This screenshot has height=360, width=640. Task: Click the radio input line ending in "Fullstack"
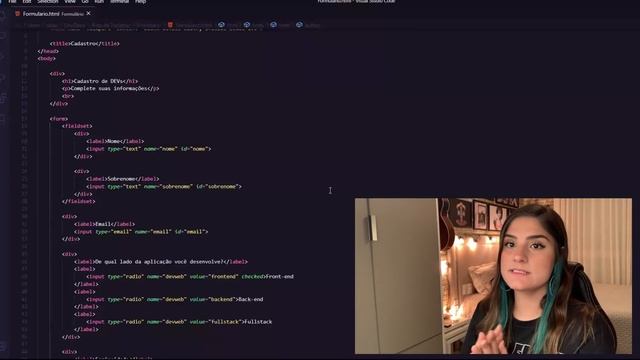179,322
